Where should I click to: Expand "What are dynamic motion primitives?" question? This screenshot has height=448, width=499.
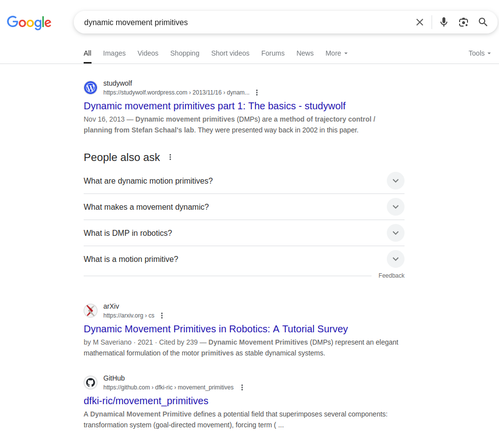[244, 181]
